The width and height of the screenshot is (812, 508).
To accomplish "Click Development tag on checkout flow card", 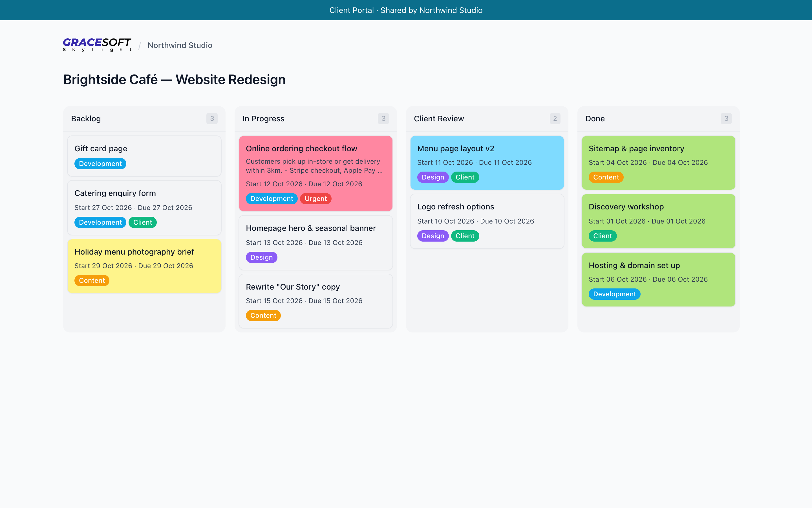I will 272,199.
